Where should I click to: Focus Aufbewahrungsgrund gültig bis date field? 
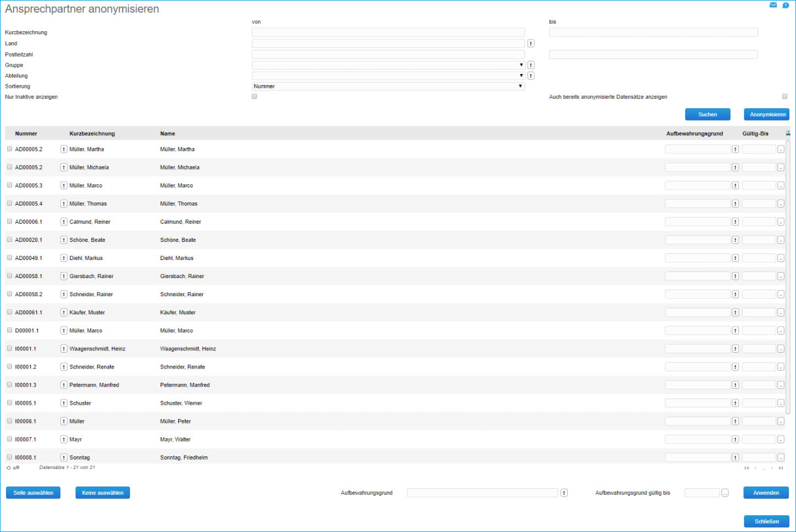[702, 493]
